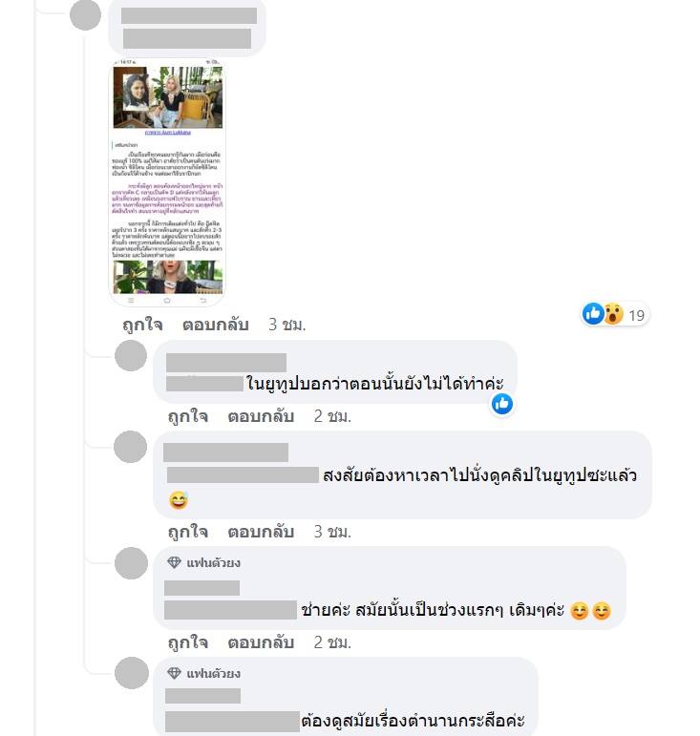The height and width of the screenshot is (736, 700).
Task: Click the diamond fan badge on the 'ต้องดูสมัยเรื่อง' comment
Action: tap(174, 673)
